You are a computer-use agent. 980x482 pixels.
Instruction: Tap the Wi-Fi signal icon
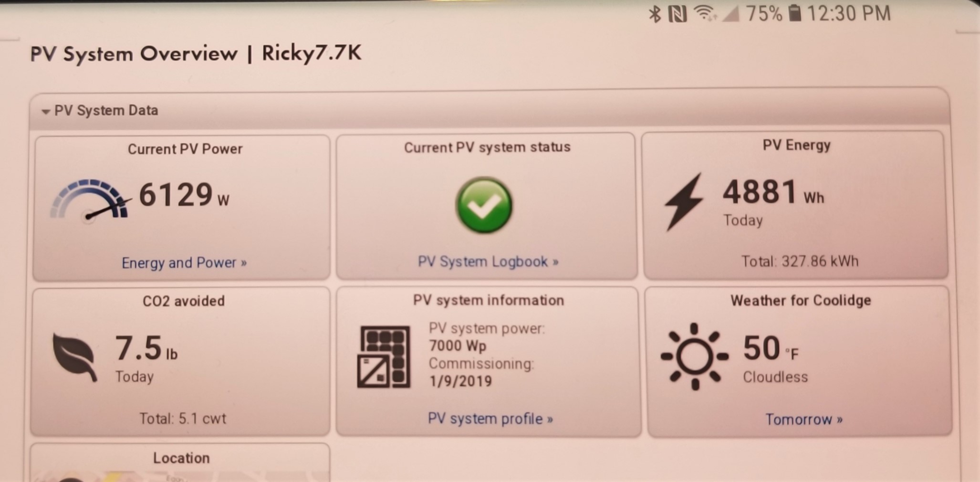click(x=705, y=13)
